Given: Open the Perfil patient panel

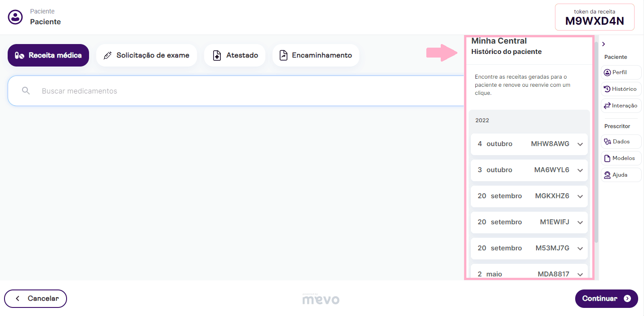Looking at the screenshot, I should [621, 72].
